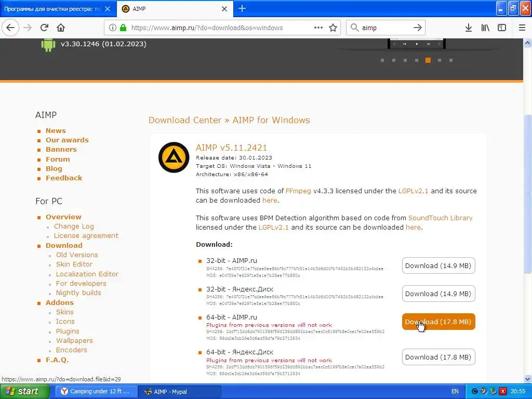Browse Old Versions

click(77, 255)
